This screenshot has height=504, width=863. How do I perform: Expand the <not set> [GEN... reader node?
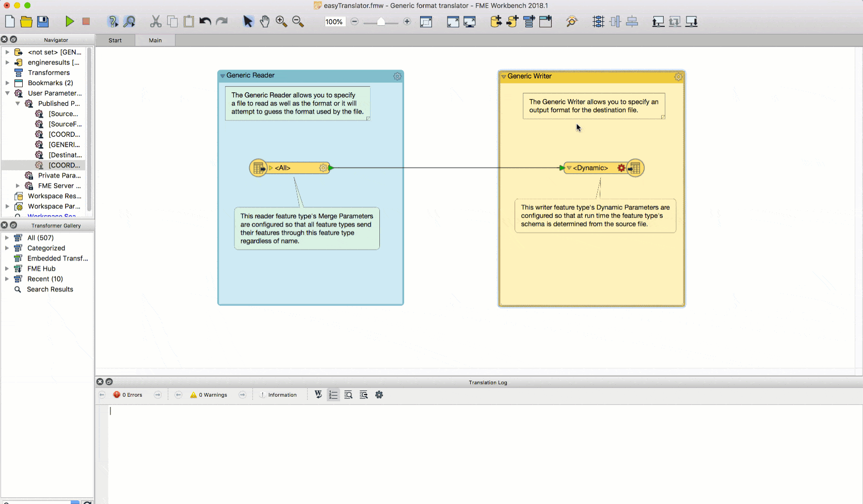[7, 52]
